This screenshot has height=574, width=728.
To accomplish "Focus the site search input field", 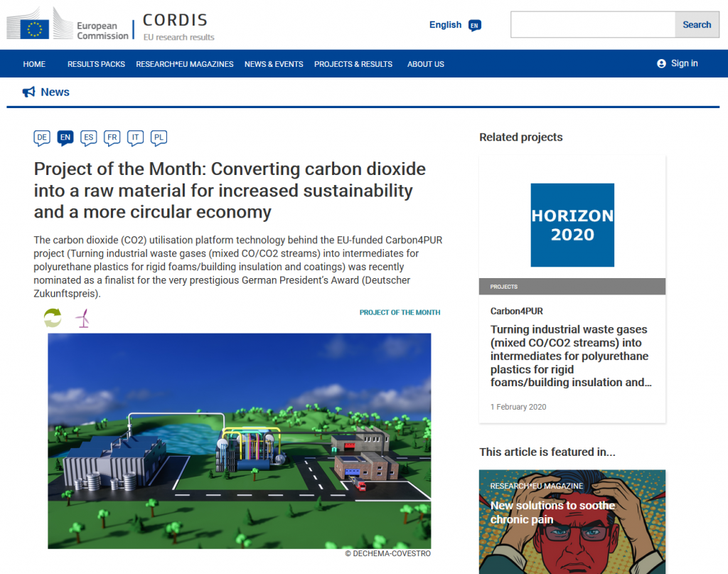I will 593,25.
